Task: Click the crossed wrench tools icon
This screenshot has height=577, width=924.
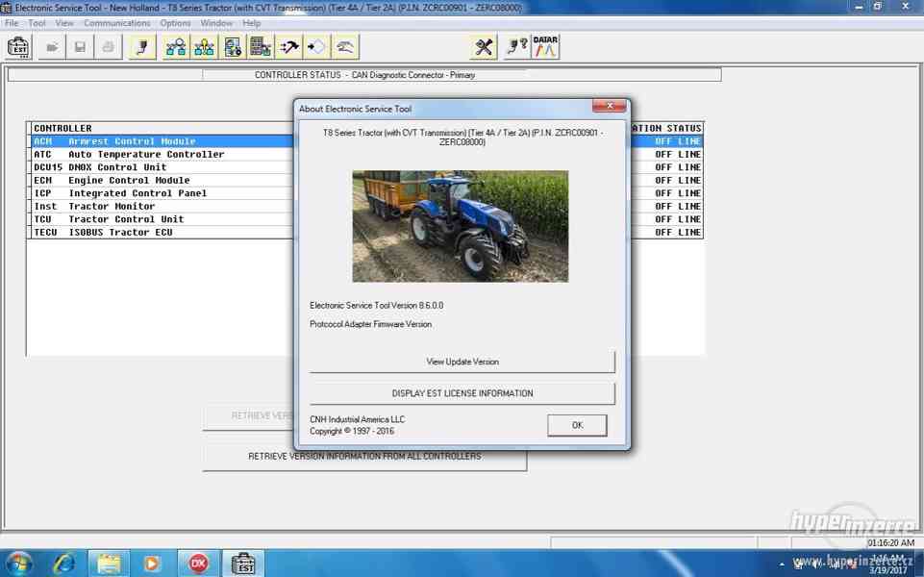Action: (x=484, y=47)
